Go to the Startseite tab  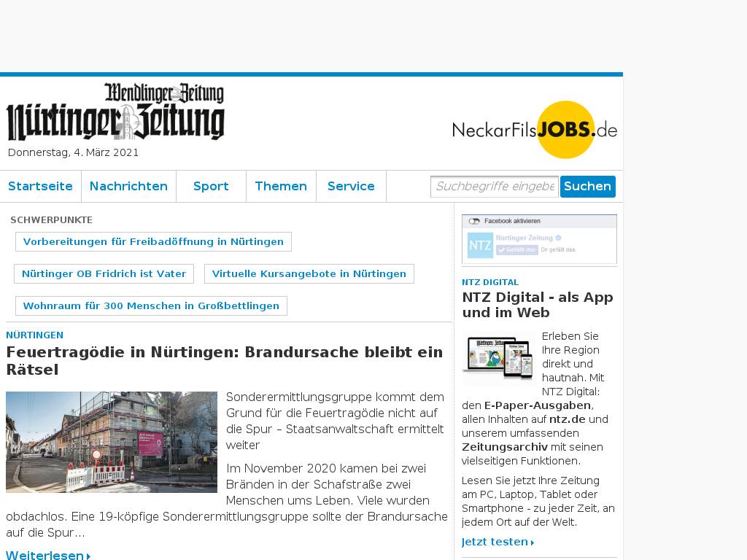(40, 186)
